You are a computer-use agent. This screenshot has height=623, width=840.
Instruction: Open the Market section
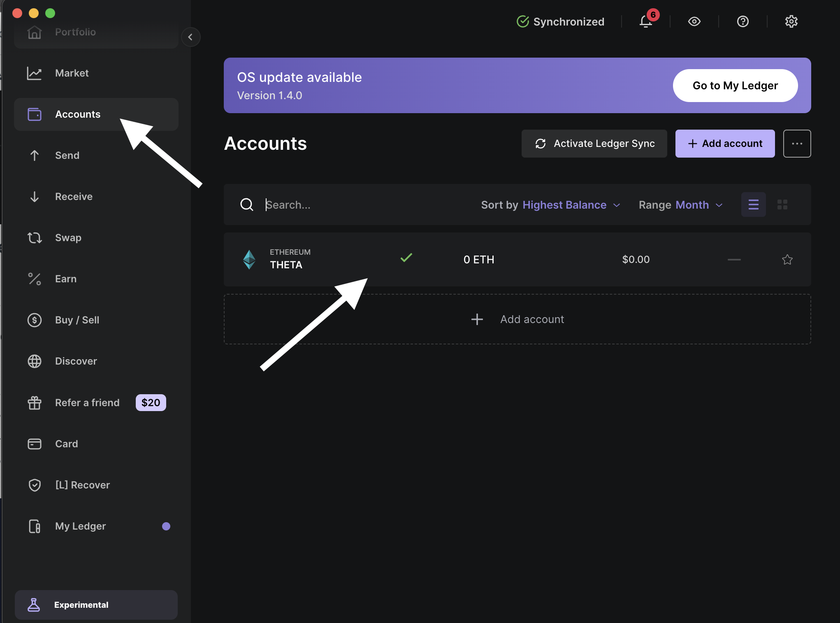point(72,73)
